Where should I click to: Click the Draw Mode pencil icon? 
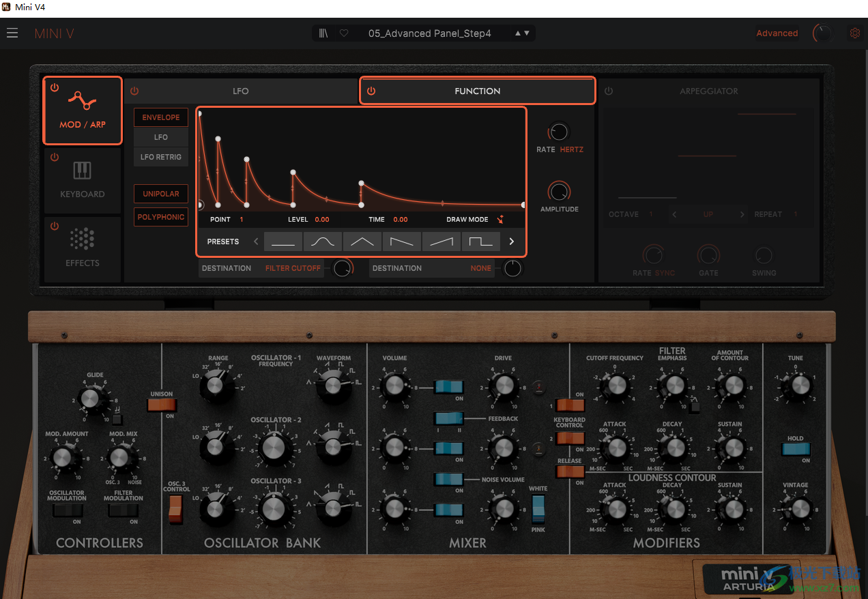tap(501, 220)
